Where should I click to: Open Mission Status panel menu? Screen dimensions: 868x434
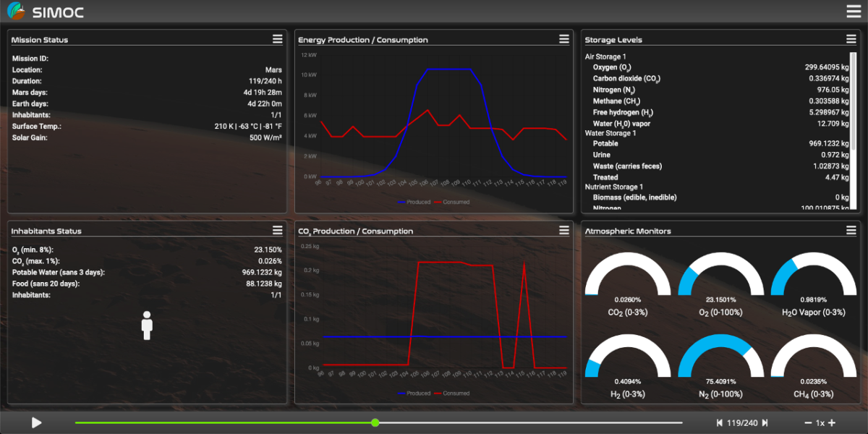[x=277, y=39]
